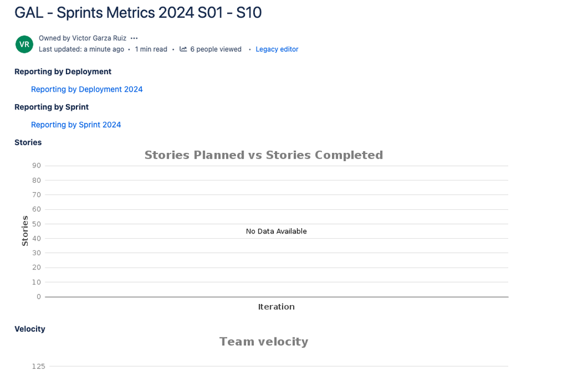Viewport: 588px width, 381px height.
Task: Select the Reporting by Sprint heading
Action: (x=52, y=107)
